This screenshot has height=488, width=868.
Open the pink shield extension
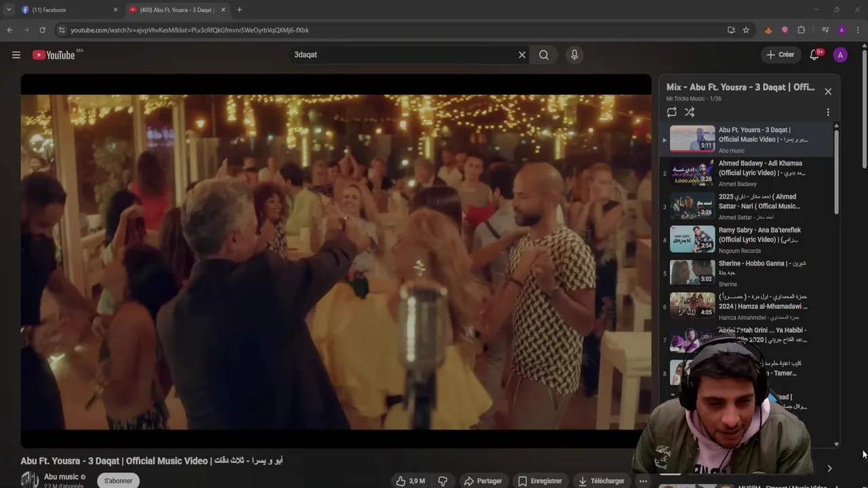click(785, 30)
